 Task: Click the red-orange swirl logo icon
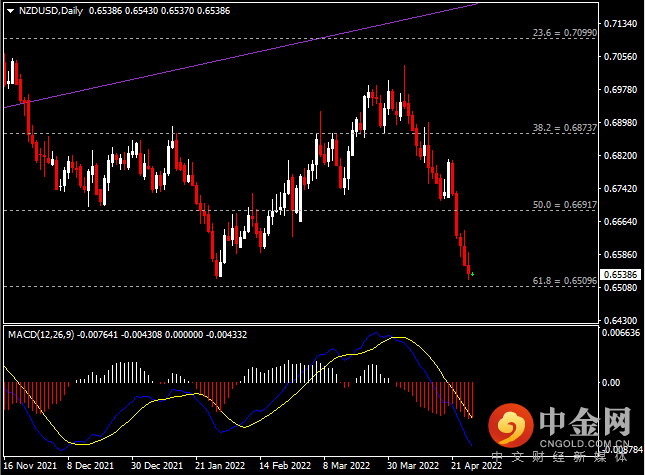pyautogui.click(x=510, y=425)
